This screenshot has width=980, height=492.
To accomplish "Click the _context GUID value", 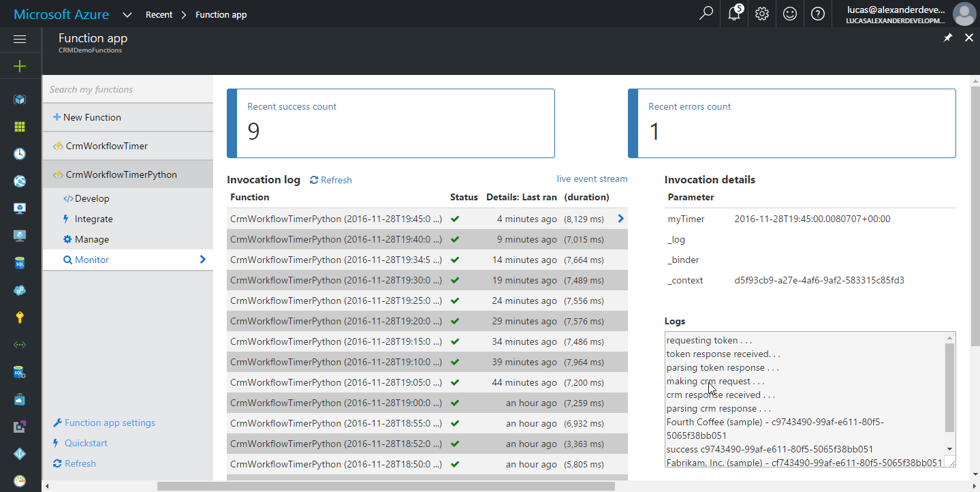I will click(x=819, y=280).
